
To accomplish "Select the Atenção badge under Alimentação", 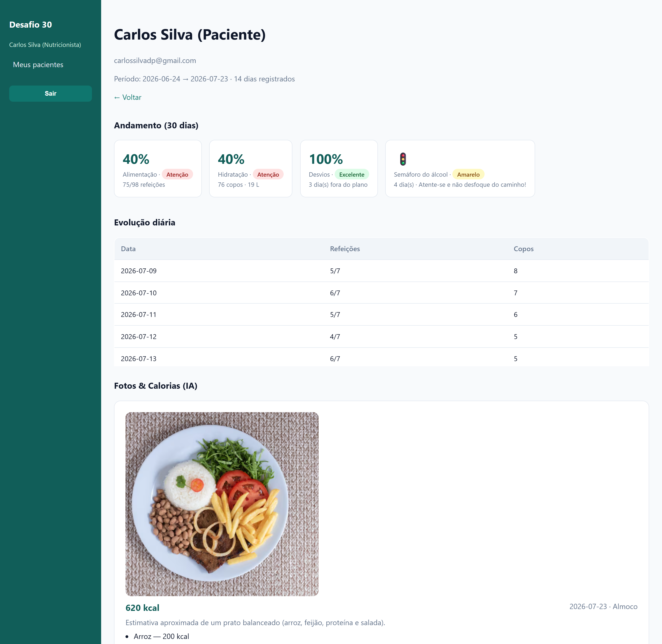I will pyautogui.click(x=177, y=175).
